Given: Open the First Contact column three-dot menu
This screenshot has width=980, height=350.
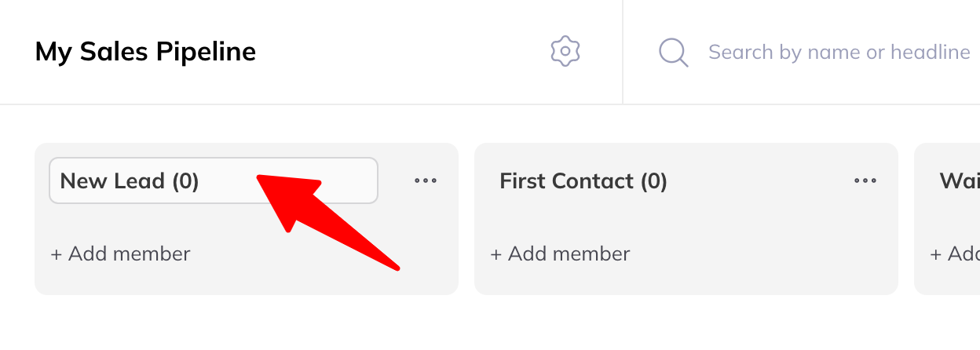Looking at the screenshot, I should click(x=865, y=181).
